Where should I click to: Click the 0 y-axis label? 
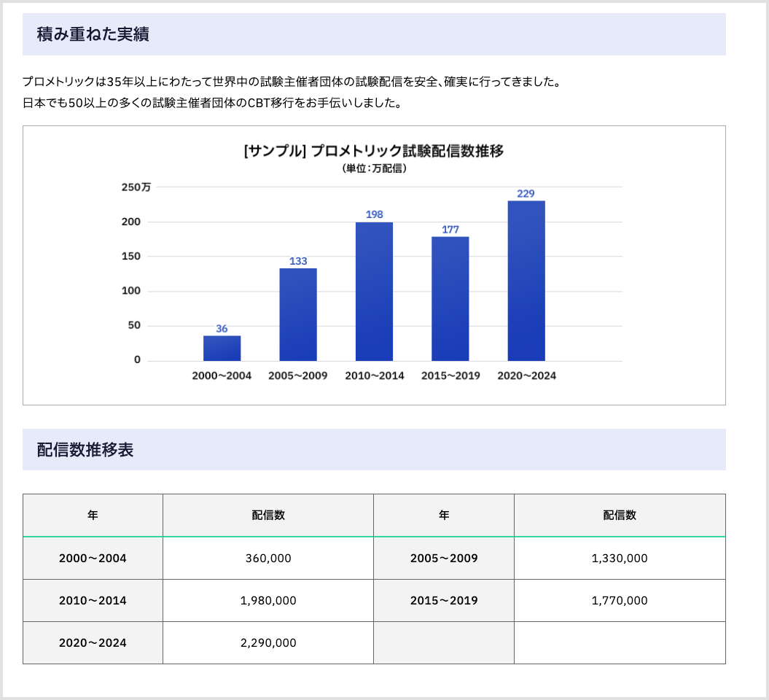tap(137, 359)
